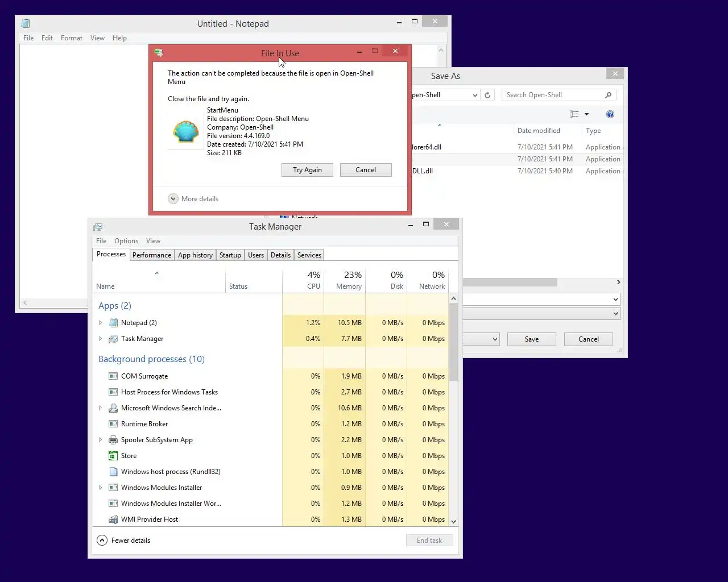Click the Spooler SubSystem App printer icon
This screenshot has height=582, width=728.
coord(113,439)
